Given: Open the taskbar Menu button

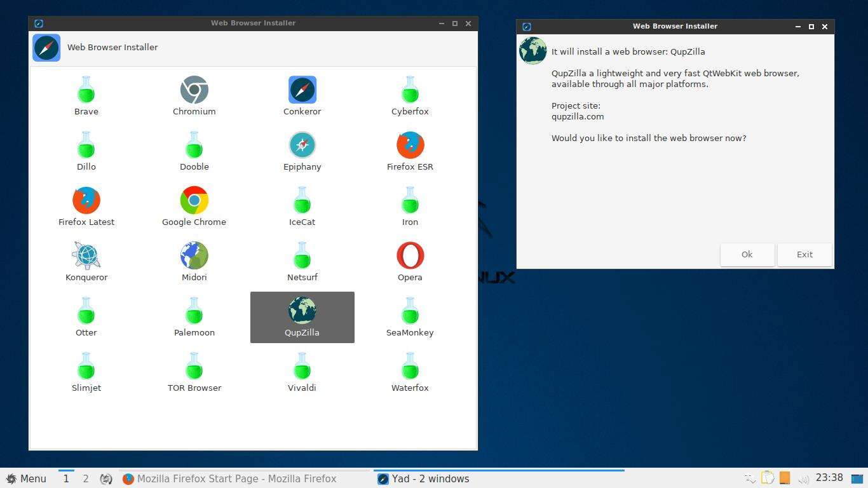Looking at the screenshot, I should [x=26, y=478].
